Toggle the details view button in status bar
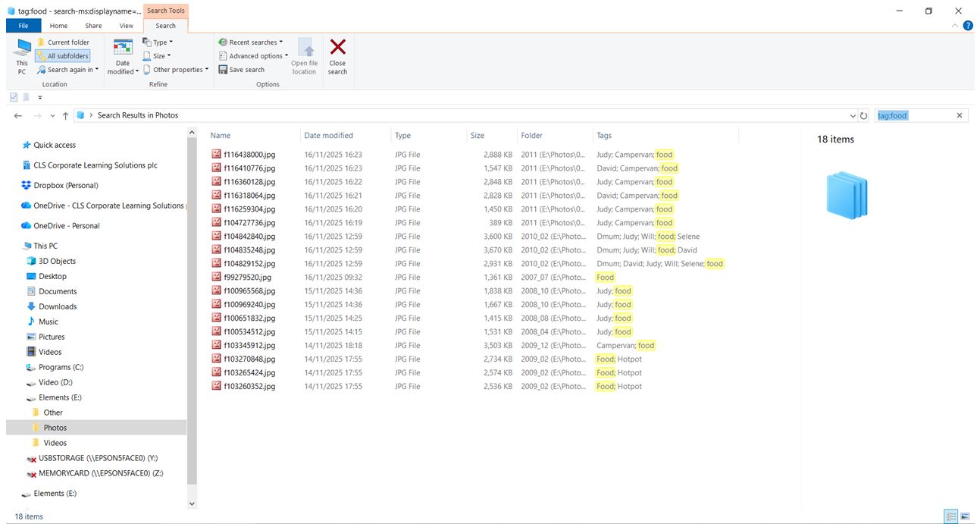 [x=950, y=516]
